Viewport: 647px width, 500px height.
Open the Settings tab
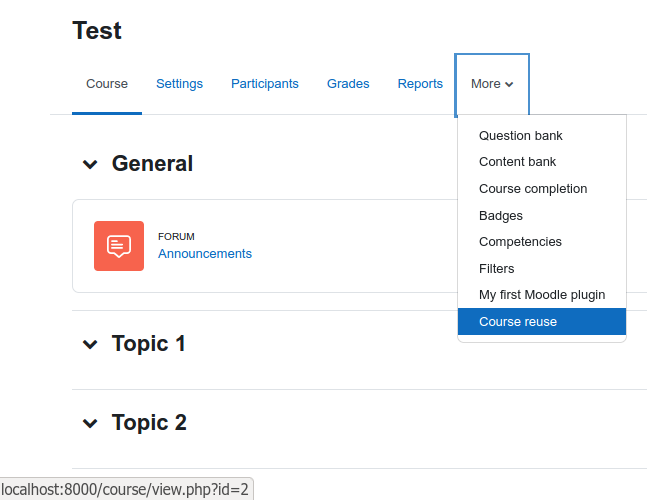[179, 84]
